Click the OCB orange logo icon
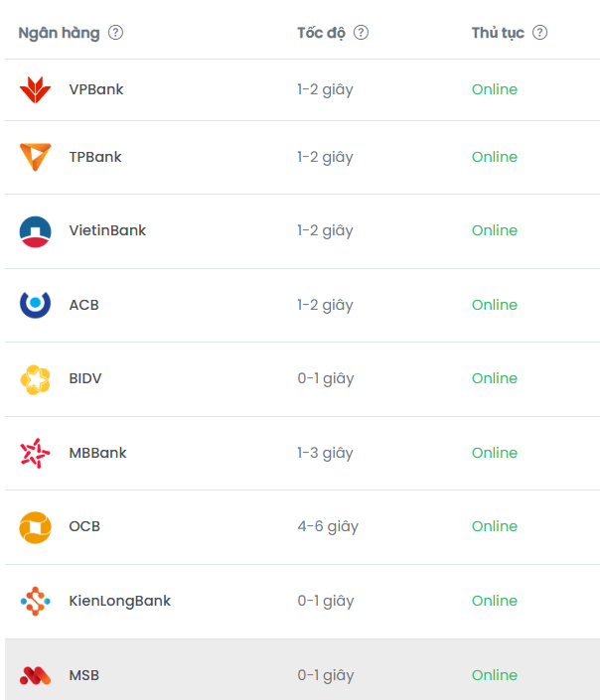The width and height of the screenshot is (600, 700). (35, 526)
